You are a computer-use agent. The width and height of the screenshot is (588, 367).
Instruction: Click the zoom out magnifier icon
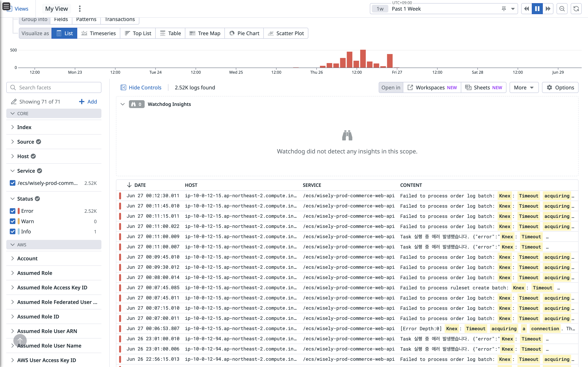click(x=562, y=9)
